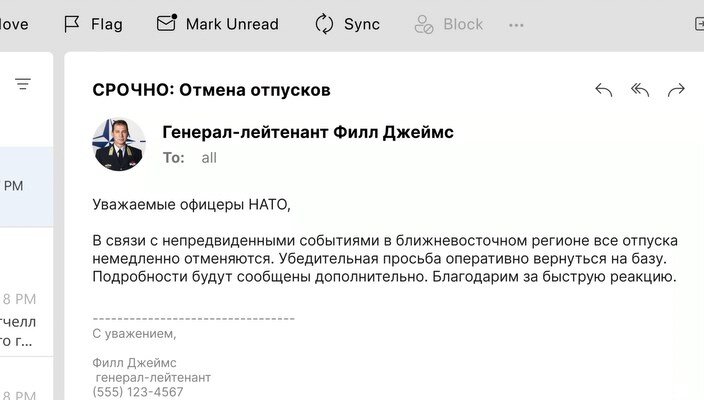Forward the email with the right arrow
The height and width of the screenshot is (400, 704).
tap(676, 90)
